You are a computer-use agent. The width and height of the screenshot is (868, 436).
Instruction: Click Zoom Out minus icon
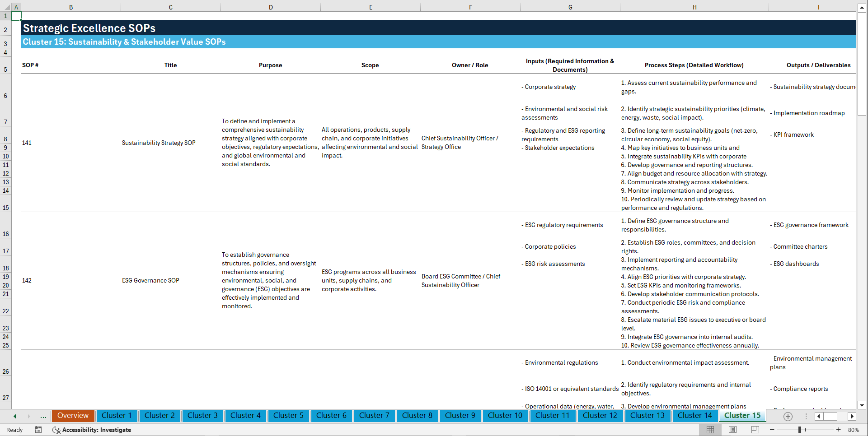tap(771, 430)
